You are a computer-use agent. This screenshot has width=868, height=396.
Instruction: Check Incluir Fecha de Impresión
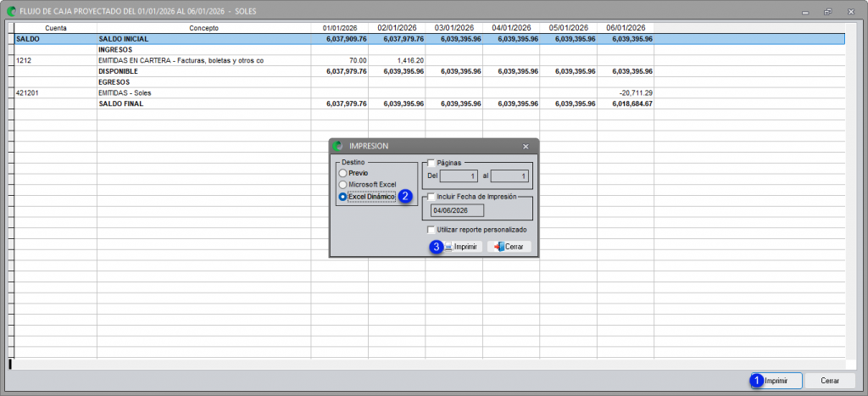(x=431, y=196)
